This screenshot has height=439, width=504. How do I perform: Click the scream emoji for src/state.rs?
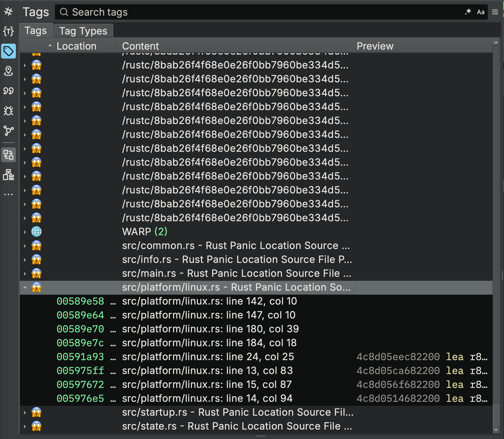36,426
